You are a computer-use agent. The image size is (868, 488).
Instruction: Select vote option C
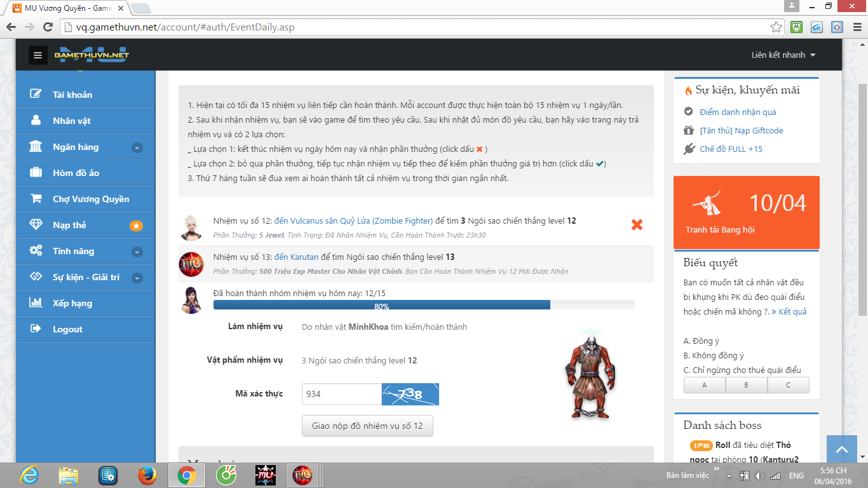(x=788, y=385)
